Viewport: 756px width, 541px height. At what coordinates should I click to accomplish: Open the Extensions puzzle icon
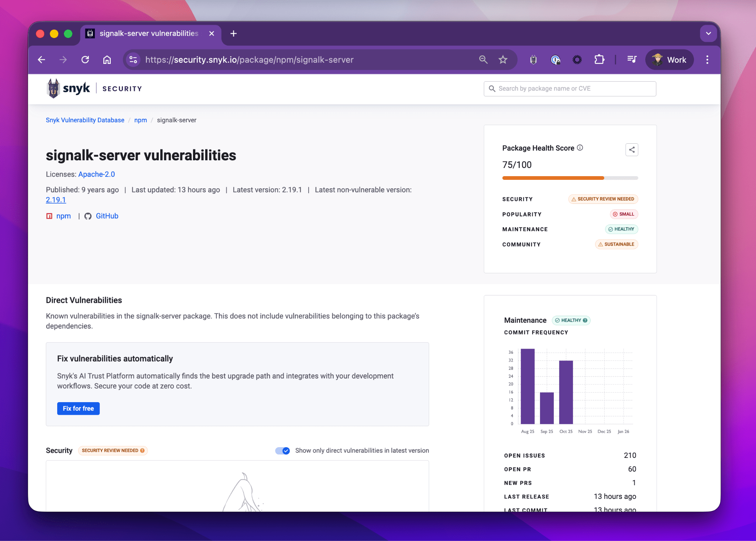(599, 59)
